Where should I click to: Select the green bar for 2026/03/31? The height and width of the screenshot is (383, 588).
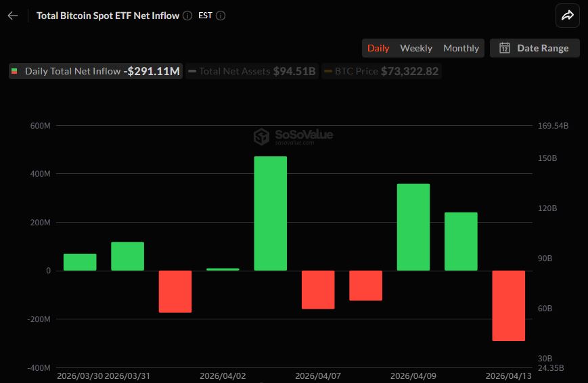click(x=127, y=256)
